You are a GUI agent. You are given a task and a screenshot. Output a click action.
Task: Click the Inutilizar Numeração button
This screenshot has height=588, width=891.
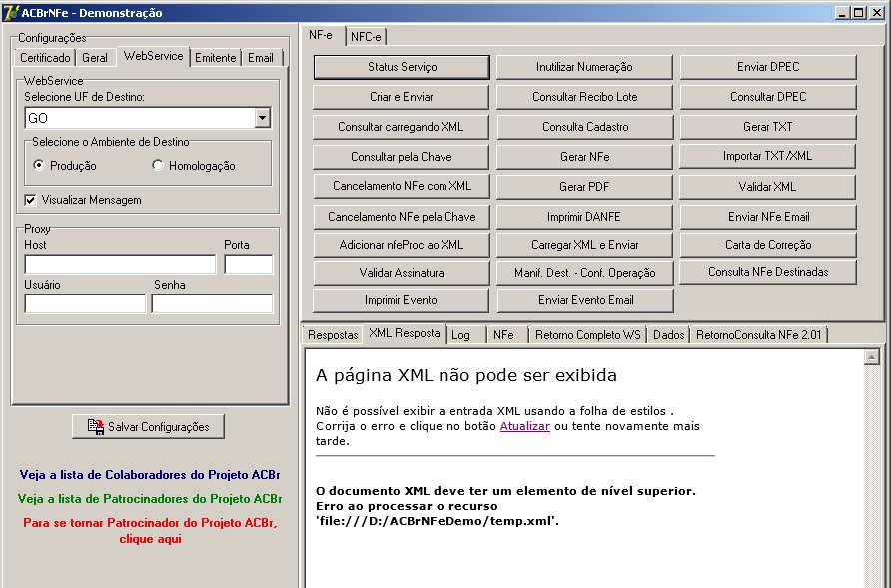click(584, 67)
